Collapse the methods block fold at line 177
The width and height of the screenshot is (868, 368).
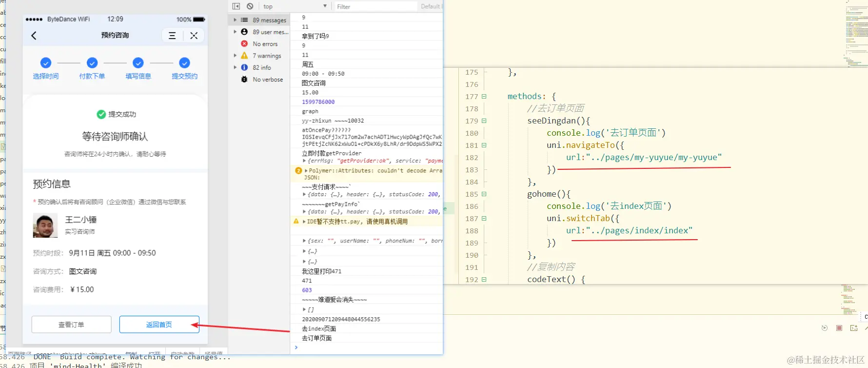[x=484, y=97]
